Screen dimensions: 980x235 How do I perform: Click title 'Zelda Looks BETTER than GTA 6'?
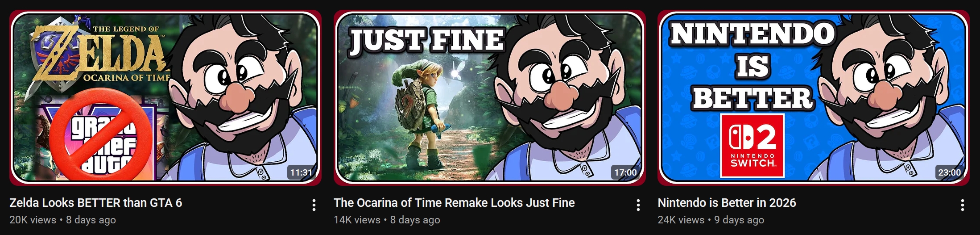click(x=96, y=203)
